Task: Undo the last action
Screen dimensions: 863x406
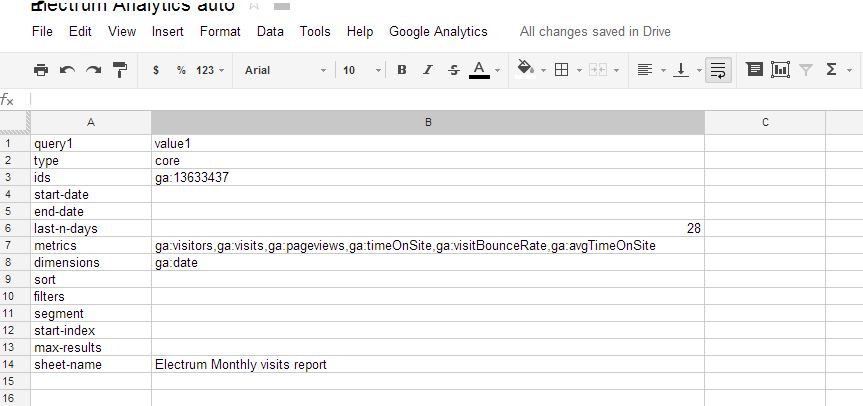Action: click(67, 70)
